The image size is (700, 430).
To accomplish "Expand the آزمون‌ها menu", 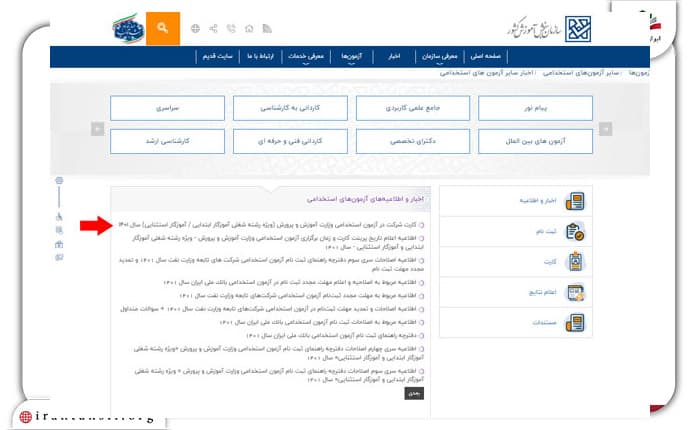I will pyautogui.click(x=351, y=56).
